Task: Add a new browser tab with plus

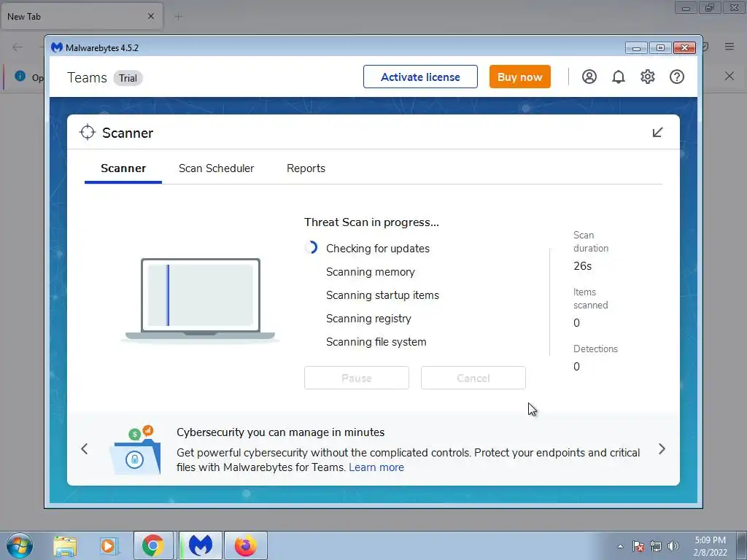Action: click(179, 17)
